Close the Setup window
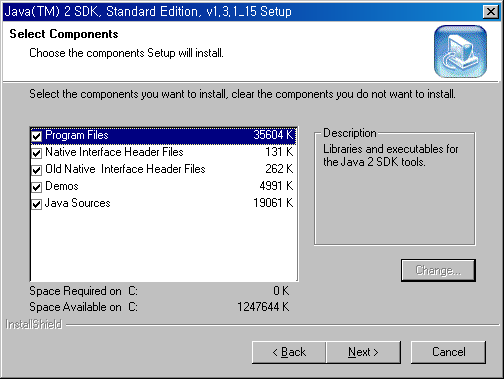 (491, 12)
